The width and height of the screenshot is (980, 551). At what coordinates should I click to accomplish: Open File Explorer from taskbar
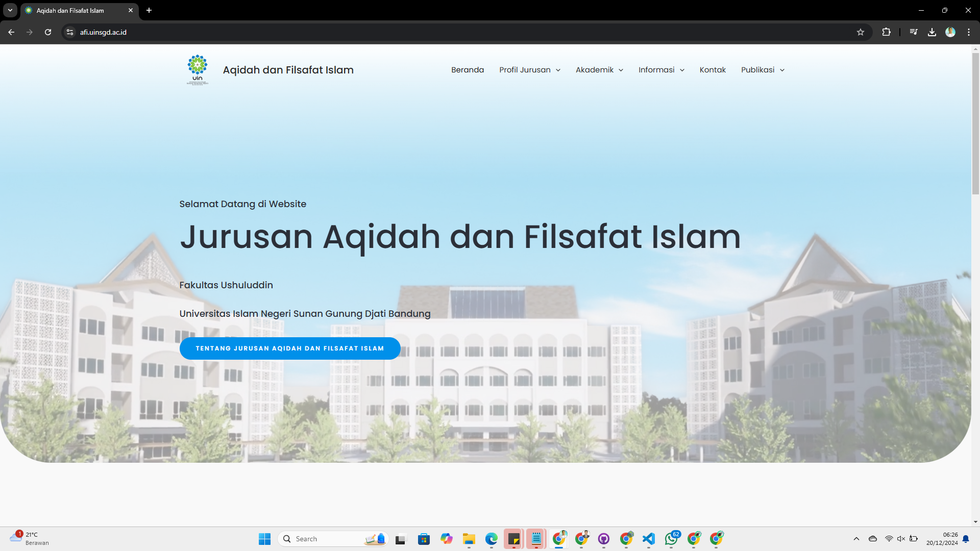(469, 539)
